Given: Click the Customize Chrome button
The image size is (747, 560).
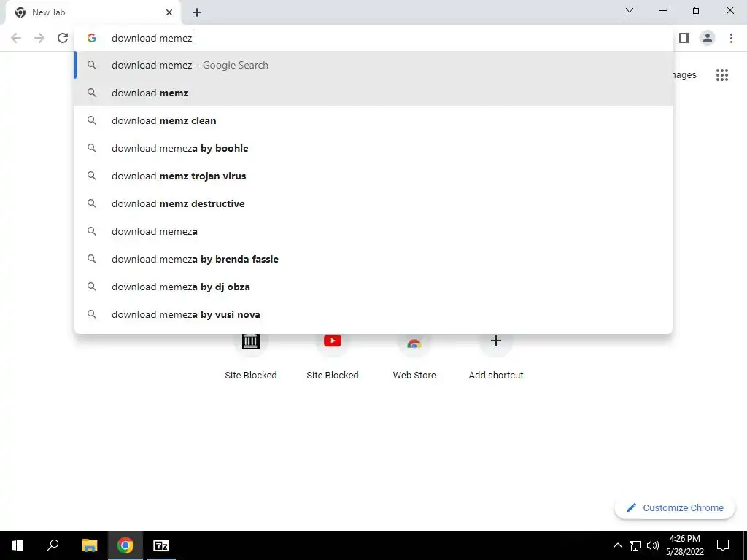Looking at the screenshot, I should (x=675, y=507).
